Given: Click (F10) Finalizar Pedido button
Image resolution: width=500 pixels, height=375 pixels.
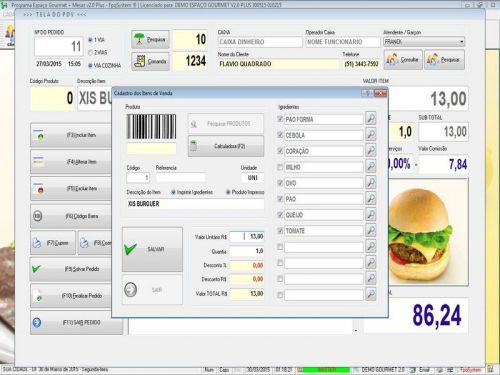Looking at the screenshot, I should click(x=71, y=296).
